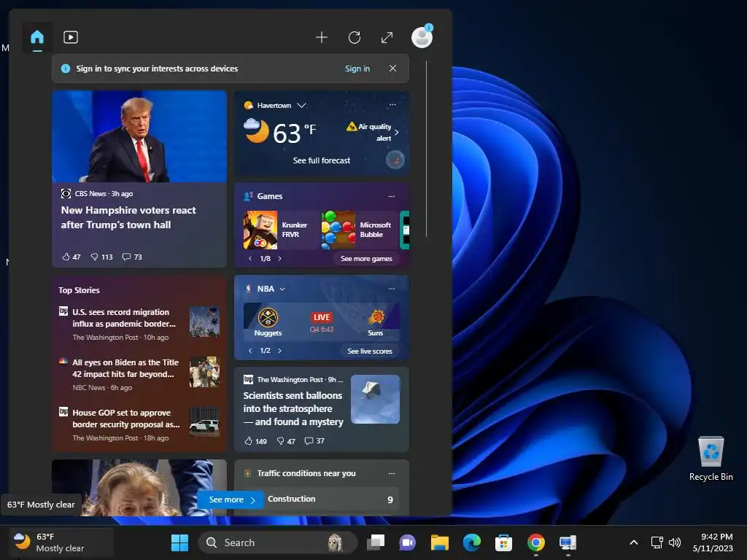Open comments on balloons story
This screenshot has height=560, width=747.
[314, 441]
